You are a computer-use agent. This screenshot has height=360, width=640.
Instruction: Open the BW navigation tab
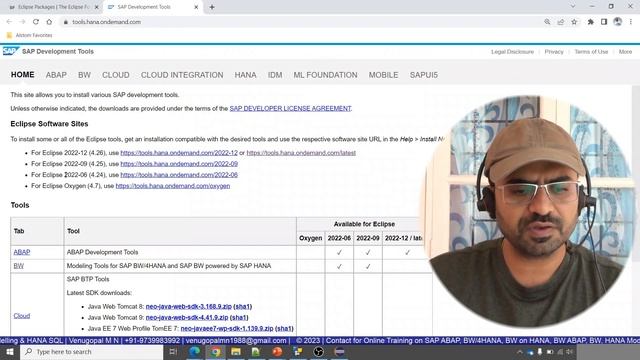(x=84, y=75)
